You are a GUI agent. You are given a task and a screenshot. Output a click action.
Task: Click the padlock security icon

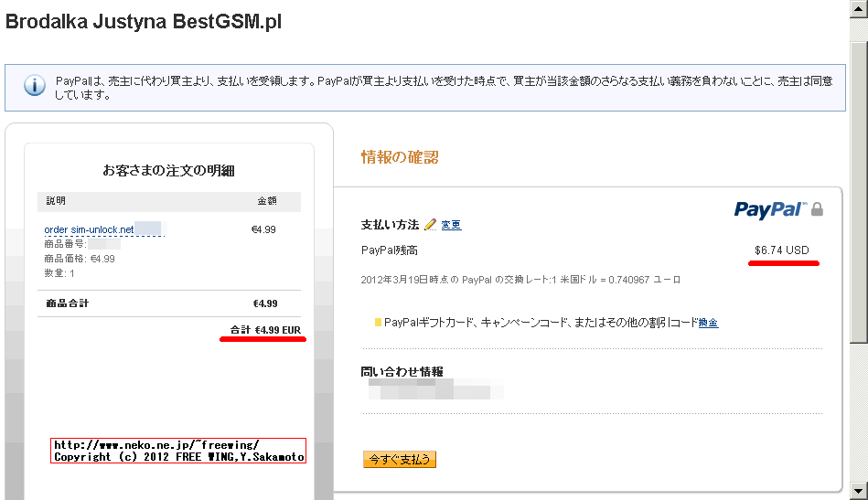pos(817,209)
